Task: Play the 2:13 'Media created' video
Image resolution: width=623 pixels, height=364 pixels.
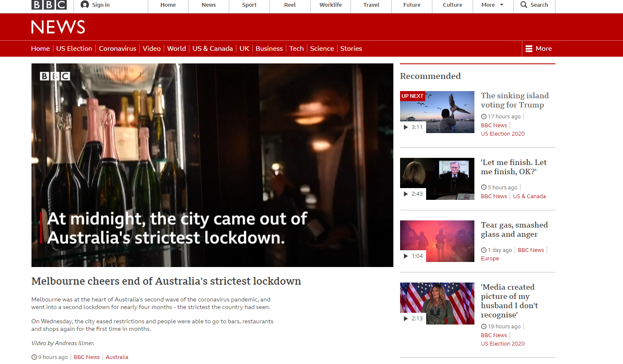Action: pyautogui.click(x=437, y=304)
